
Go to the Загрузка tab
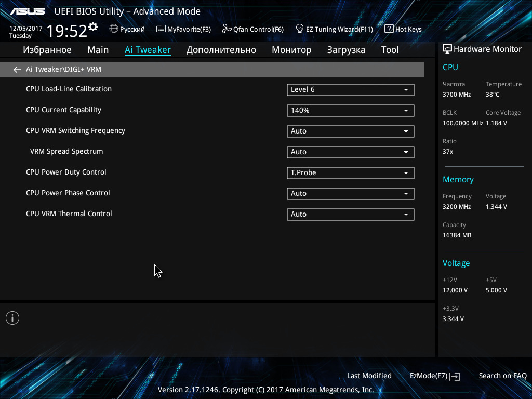click(x=346, y=50)
